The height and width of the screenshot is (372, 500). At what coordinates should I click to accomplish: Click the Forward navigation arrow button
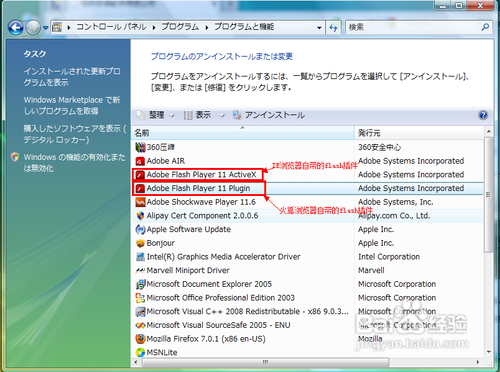(33, 27)
